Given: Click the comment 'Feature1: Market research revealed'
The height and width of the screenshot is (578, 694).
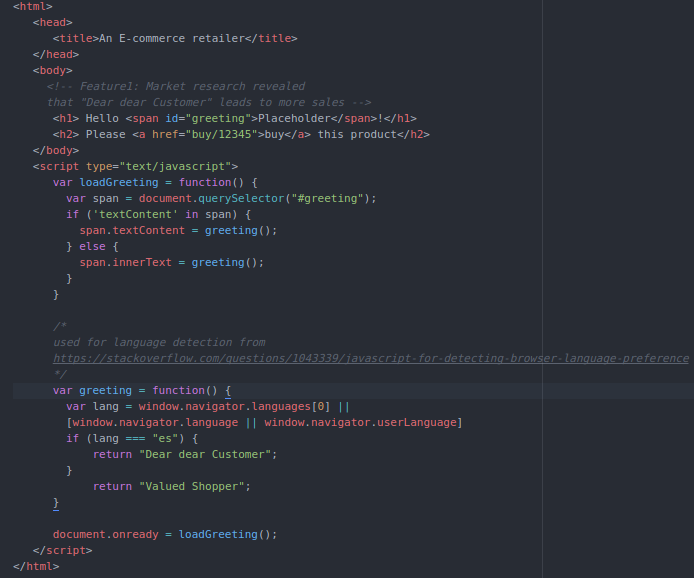Looking at the screenshot, I should [192, 86].
